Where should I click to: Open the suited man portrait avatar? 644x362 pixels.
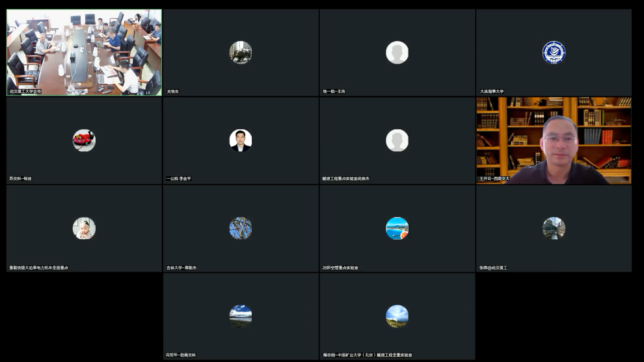tap(241, 140)
